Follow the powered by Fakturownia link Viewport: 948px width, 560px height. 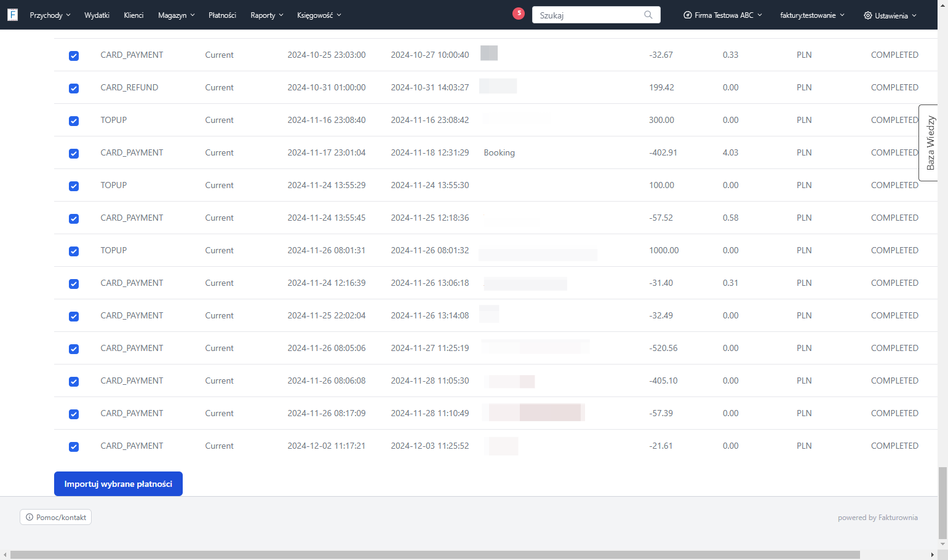(877, 518)
